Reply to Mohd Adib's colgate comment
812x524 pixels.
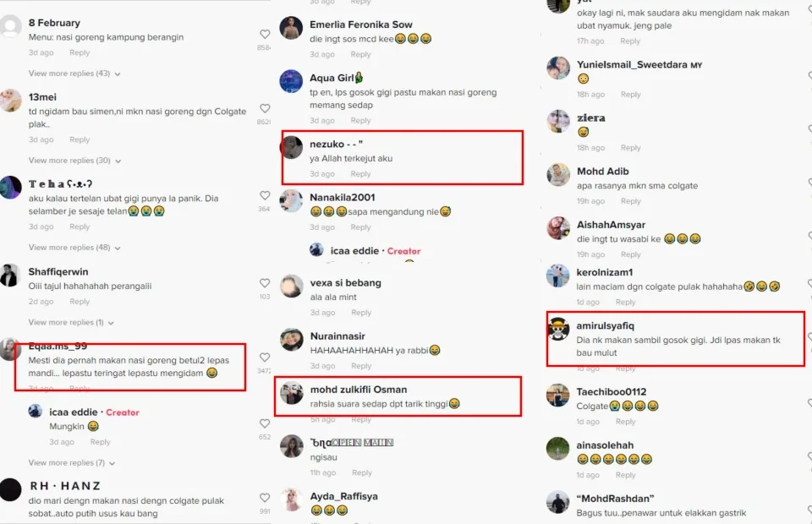point(630,200)
